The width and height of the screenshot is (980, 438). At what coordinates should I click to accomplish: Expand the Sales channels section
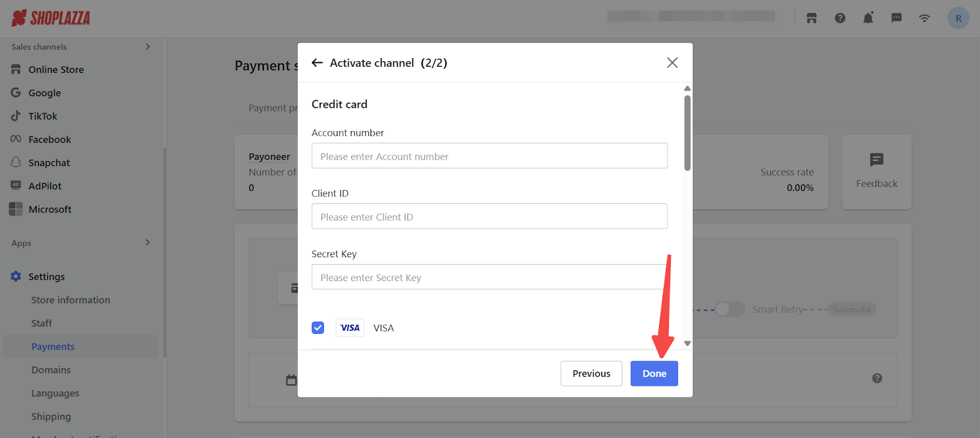tap(148, 47)
